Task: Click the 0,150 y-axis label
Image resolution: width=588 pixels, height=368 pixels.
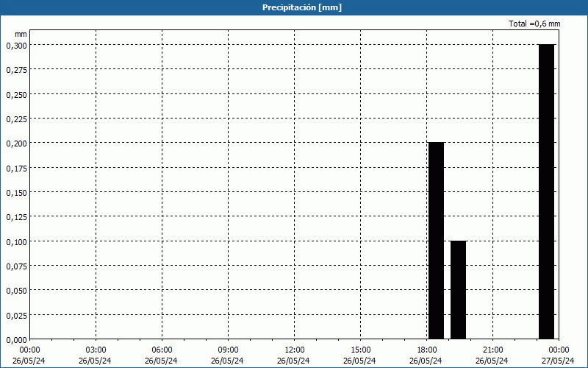Action: [16, 193]
